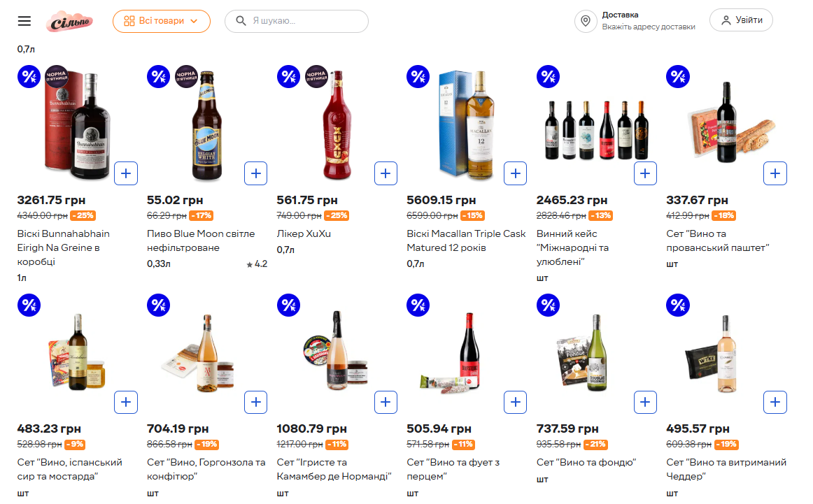Click the discount percent badge on Macallan

(418, 77)
